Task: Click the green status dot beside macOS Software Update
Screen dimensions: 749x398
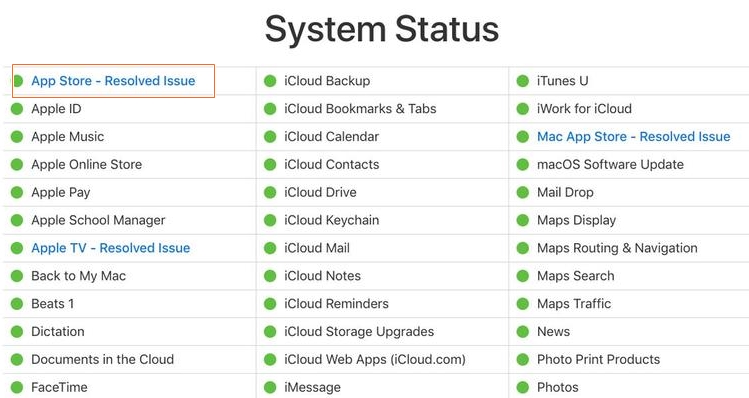Action: pos(523,164)
